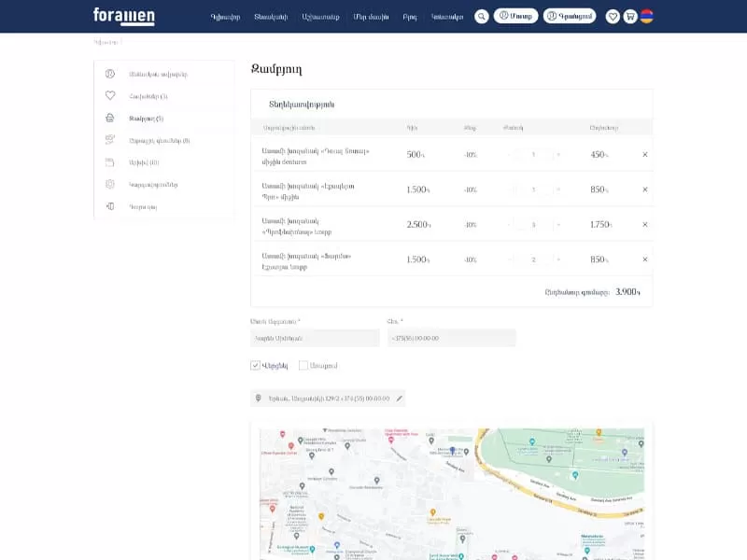The width and height of the screenshot is (747, 560).
Task: Open settings link beside gear icon
Action: pos(153,185)
